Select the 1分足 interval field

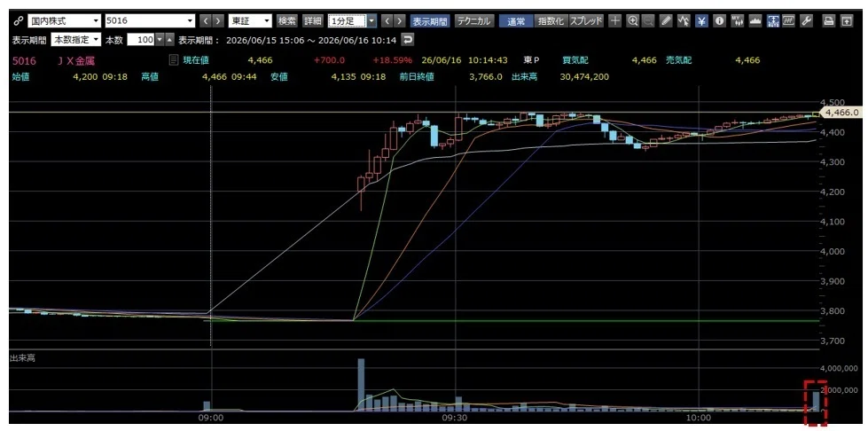[x=347, y=21]
